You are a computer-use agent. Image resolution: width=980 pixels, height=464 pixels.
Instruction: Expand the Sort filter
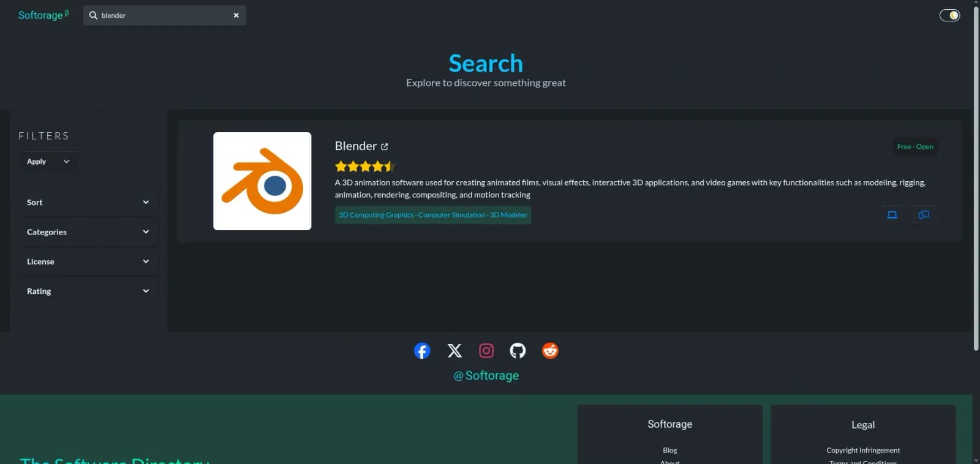click(88, 203)
